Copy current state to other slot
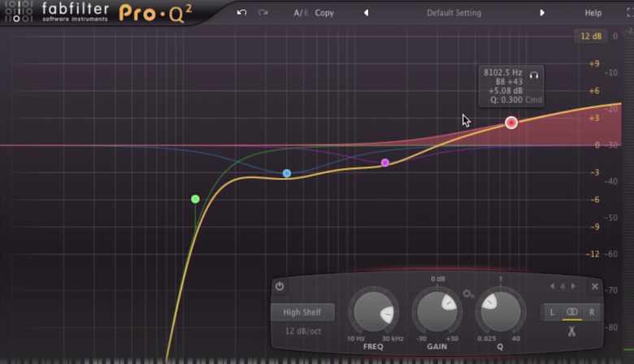Image resolution: width=634 pixels, height=364 pixels. tap(324, 13)
